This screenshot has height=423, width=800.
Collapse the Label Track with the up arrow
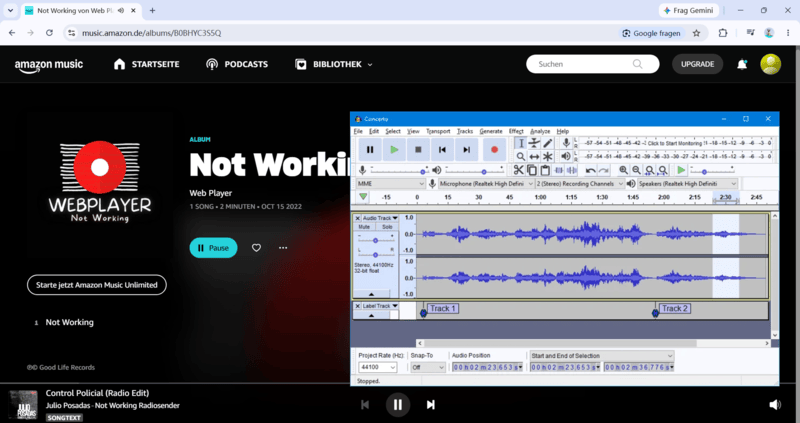click(x=371, y=315)
